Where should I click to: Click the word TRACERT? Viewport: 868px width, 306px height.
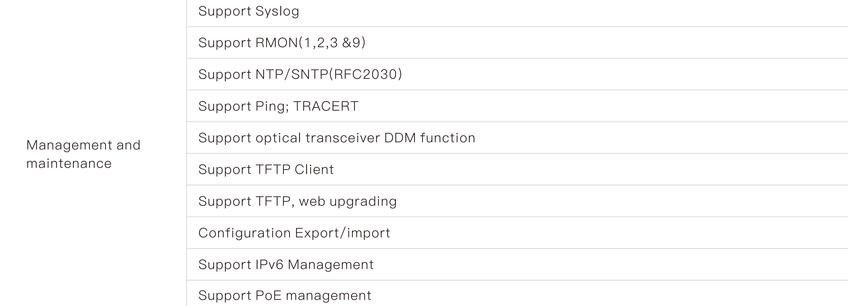coord(326,106)
